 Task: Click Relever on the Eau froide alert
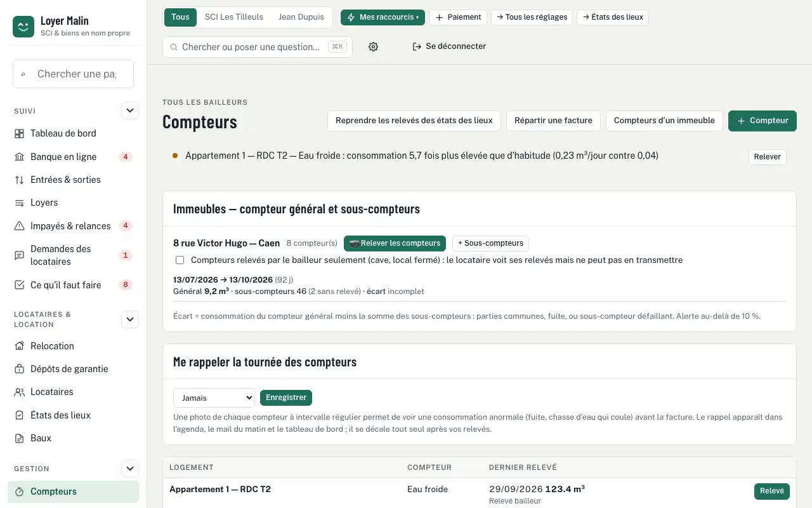pyautogui.click(x=768, y=157)
